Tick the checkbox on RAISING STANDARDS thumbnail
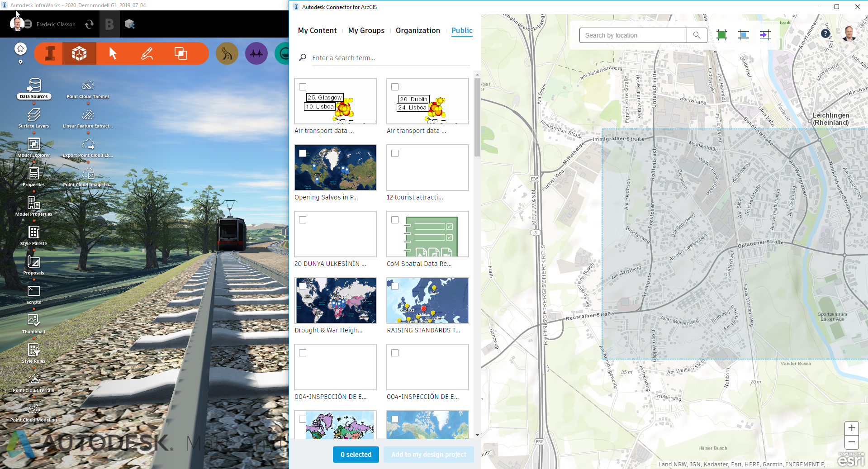Image resolution: width=868 pixels, height=469 pixels. (395, 286)
